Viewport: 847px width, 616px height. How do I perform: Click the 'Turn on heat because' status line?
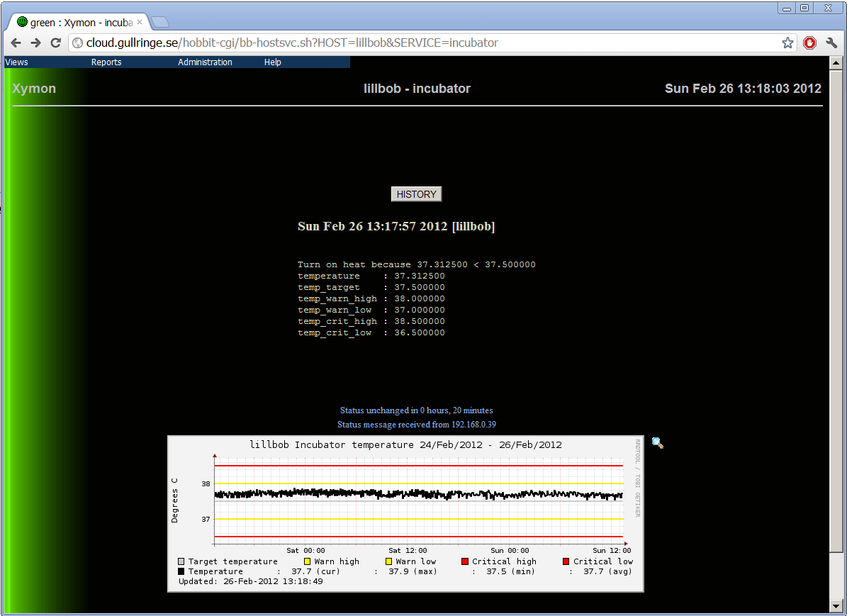(x=417, y=265)
